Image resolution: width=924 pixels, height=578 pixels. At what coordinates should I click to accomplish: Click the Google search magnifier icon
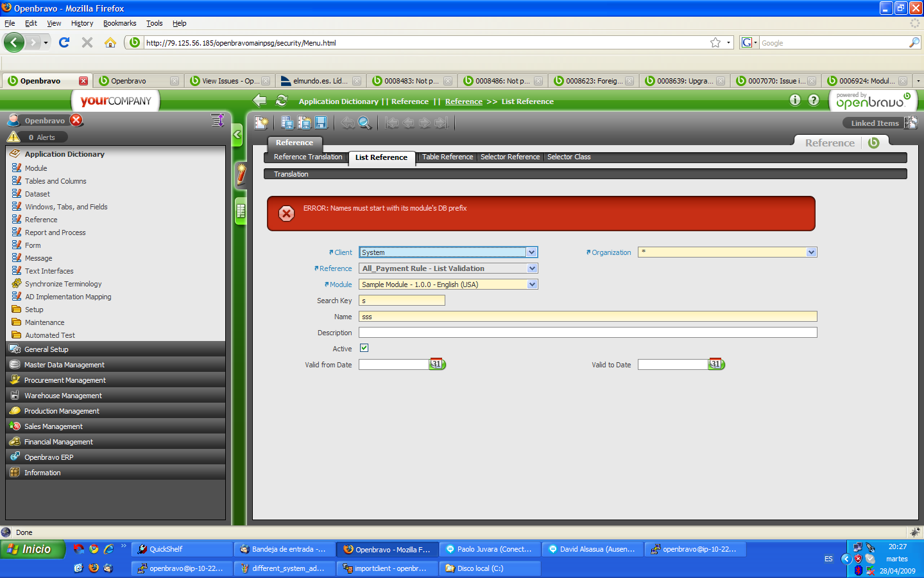[914, 42]
